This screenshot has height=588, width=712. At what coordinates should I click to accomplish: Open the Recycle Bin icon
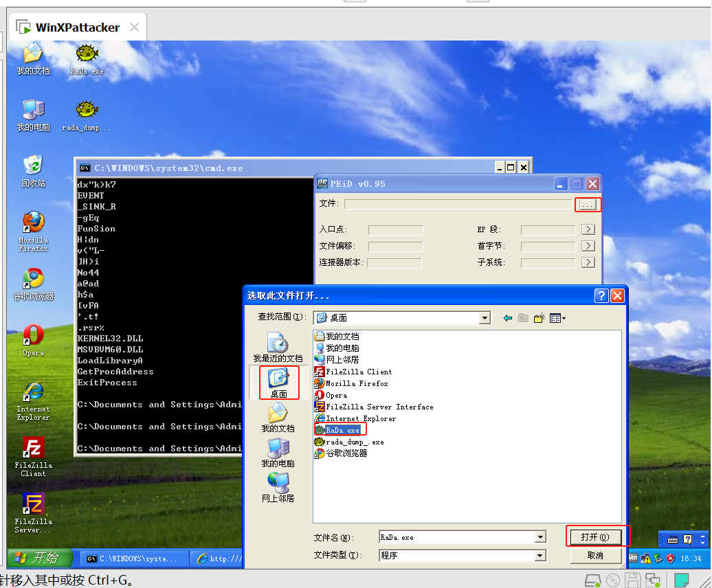(33, 172)
